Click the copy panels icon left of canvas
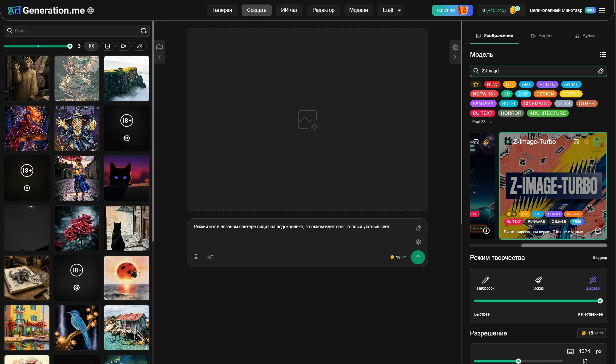Viewport: 616px width, 364px height. 159,47
